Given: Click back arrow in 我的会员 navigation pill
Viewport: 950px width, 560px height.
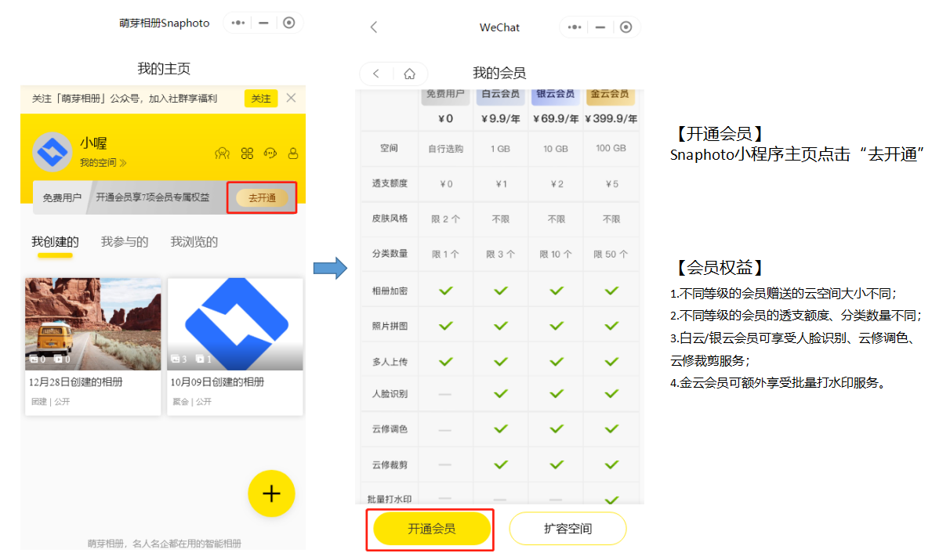Looking at the screenshot, I should 376,74.
